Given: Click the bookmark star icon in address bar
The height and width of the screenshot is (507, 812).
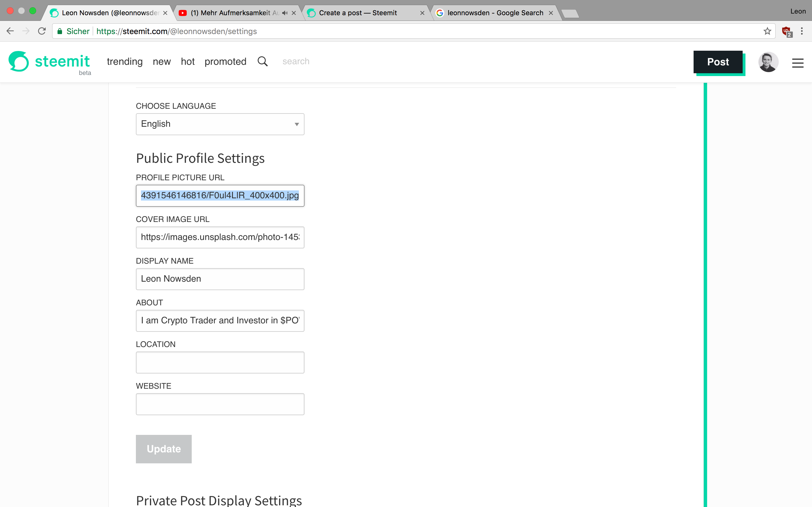Looking at the screenshot, I should [767, 31].
